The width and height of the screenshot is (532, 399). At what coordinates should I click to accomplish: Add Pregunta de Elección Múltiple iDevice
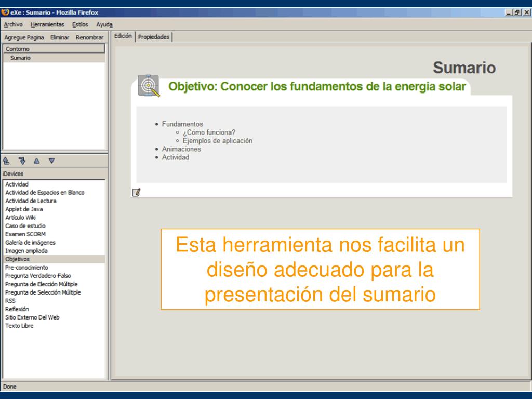pos(54,284)
